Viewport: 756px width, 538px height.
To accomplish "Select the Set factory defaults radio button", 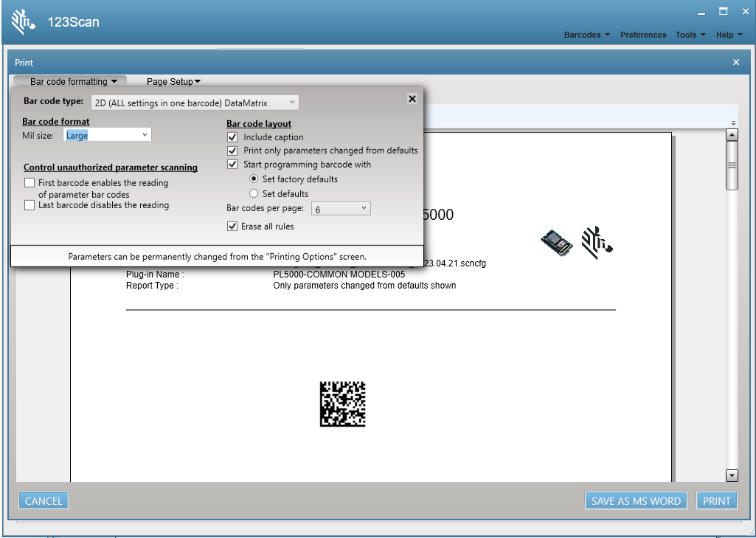I will click(x=254, y=179).
